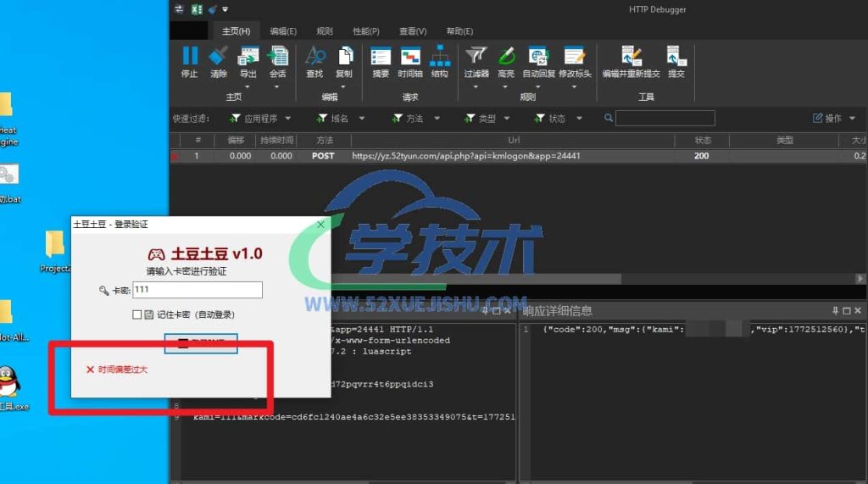The width and height of the screenshot is (868, 484).
Task: Click the Copy (复制) icon
Action: point(344,56)
